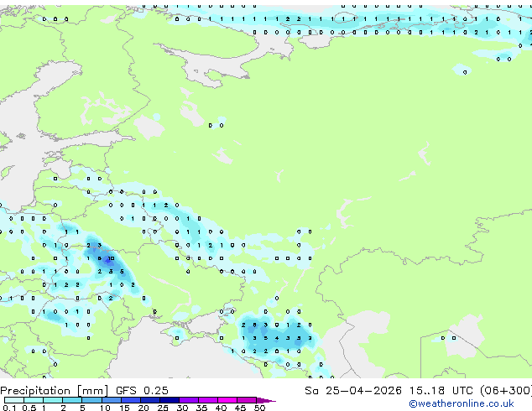
Task: Click the "10" precipitation value on the map
Action: click(111, 258)
